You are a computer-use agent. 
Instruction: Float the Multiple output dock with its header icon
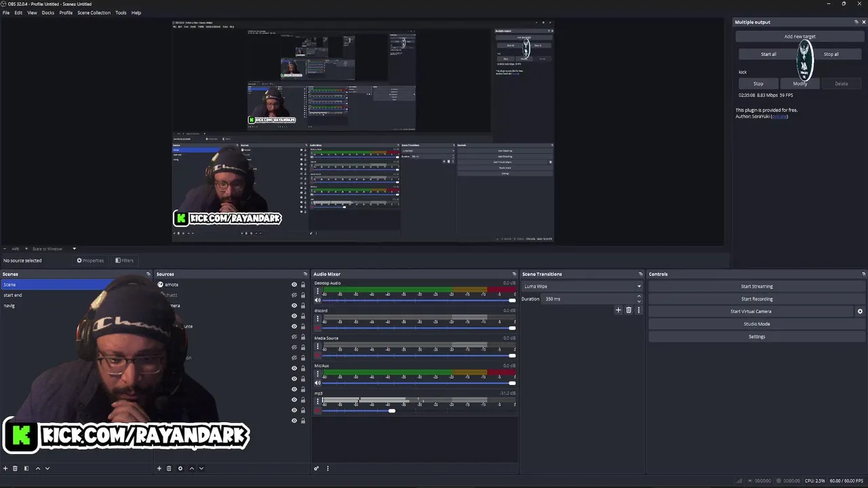pyautogui.click(x=856, y=22)
